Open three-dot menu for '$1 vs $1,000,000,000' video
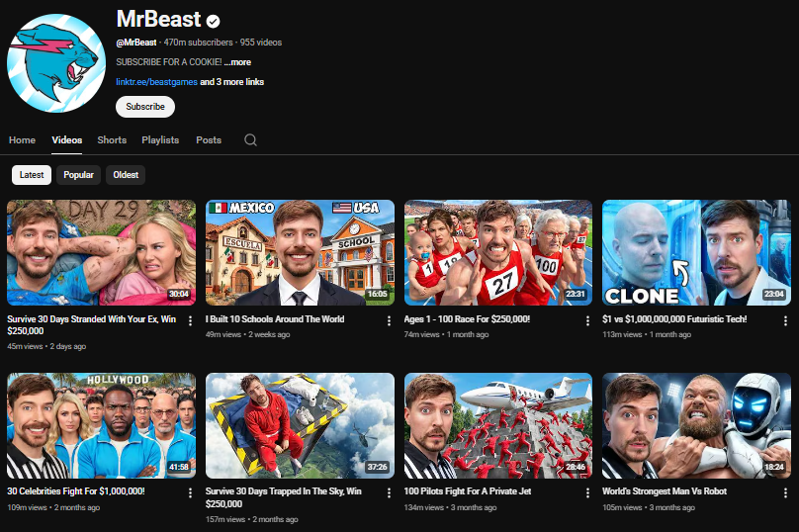Screen dimensions: 799x532 coord(785,321)
